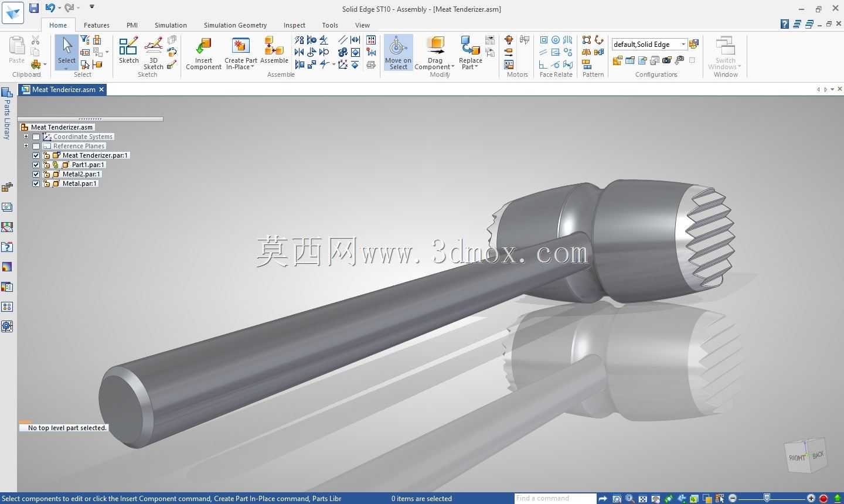Click the Solid Edge application button
The image size is (844, 504).
[12, 12]
